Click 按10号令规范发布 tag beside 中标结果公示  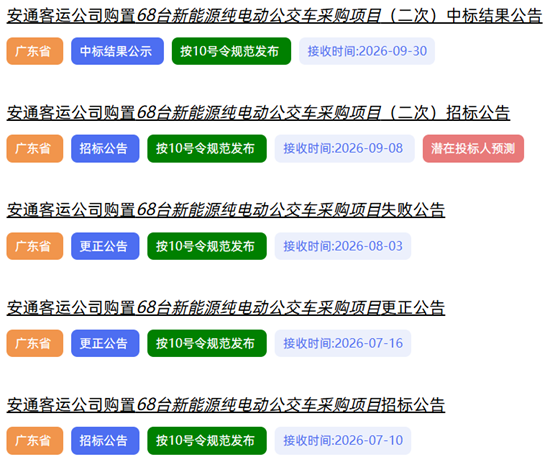(x=232, y=51)
